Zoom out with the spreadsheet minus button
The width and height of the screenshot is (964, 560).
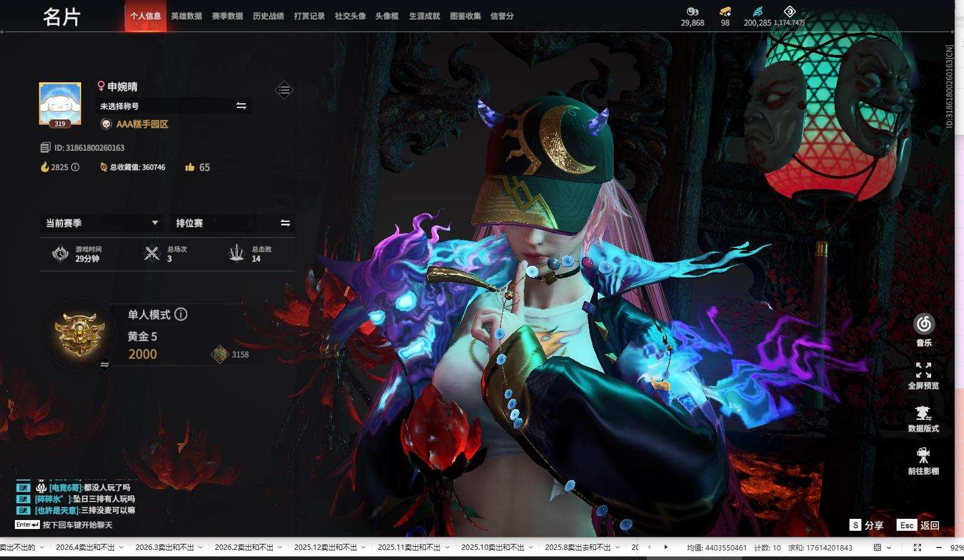tap(938, 547)
